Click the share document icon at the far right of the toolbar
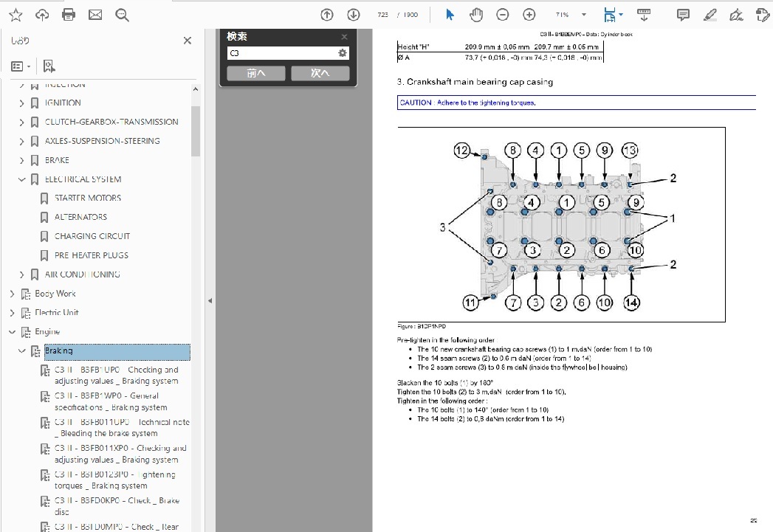This screenshot has width=773, height=532. (x=763, y=15)
